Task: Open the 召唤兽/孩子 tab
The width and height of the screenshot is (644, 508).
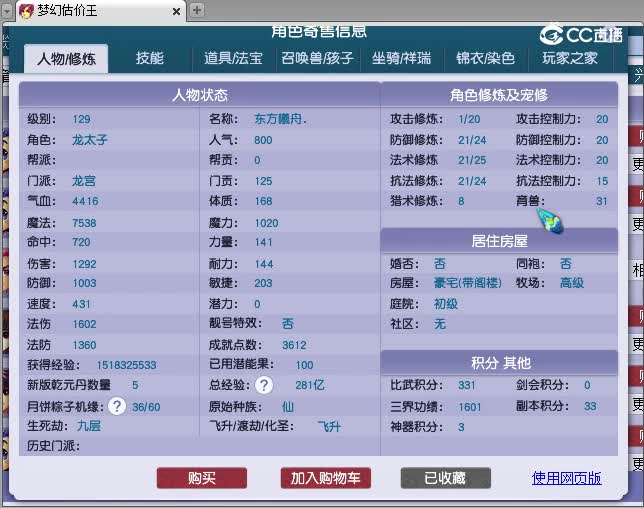Action: click(317, 58)
